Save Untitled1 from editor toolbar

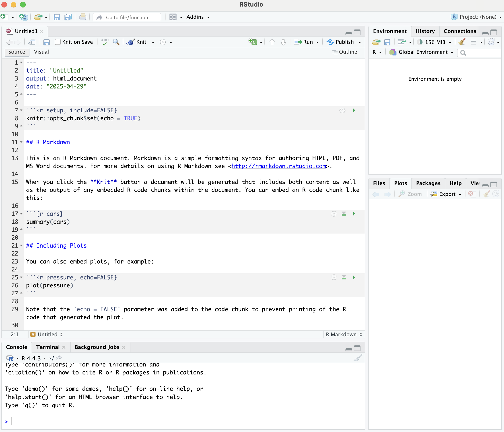point(47,42)
